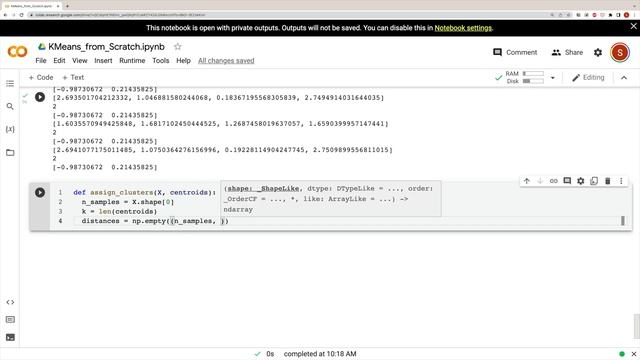The image size is (640, 360).
Task: Star the KMeans_from_Scratch notebook
Action: [x=178, y=47]
